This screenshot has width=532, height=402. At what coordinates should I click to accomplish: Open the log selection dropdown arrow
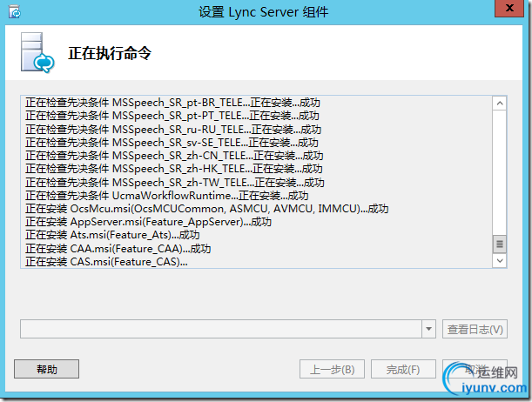[x=429, y=329]
